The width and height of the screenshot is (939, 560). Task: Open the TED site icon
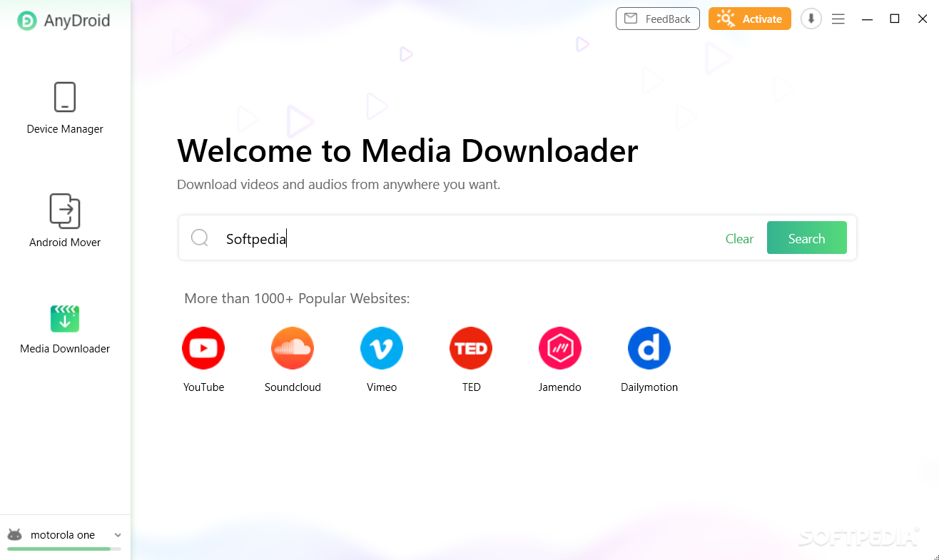coord(471,348)
